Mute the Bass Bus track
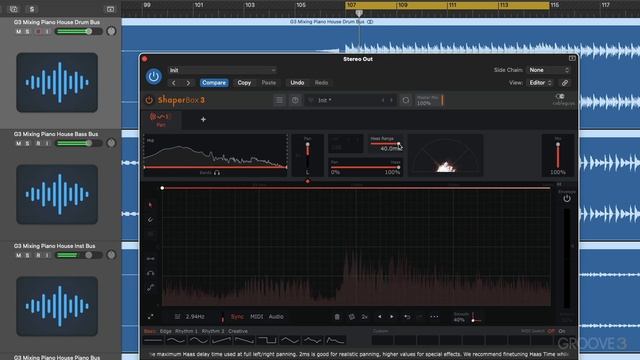 click(x=18, y=143)
